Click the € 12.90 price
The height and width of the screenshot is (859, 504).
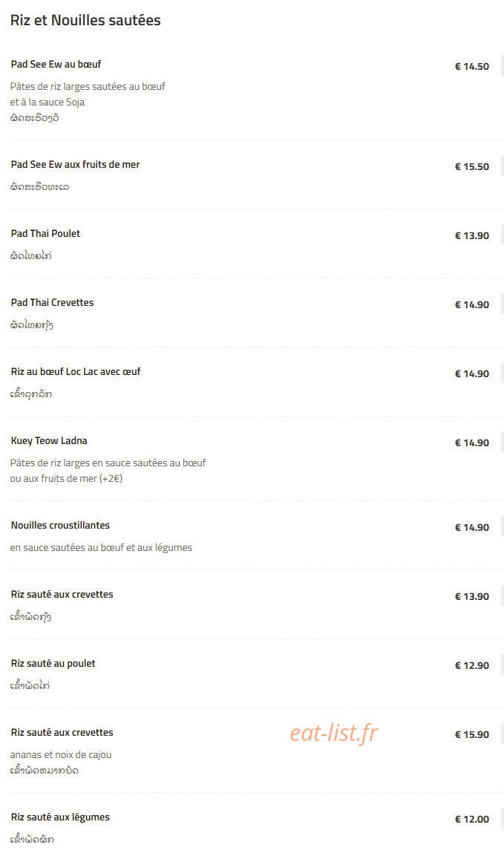point(471,666)
